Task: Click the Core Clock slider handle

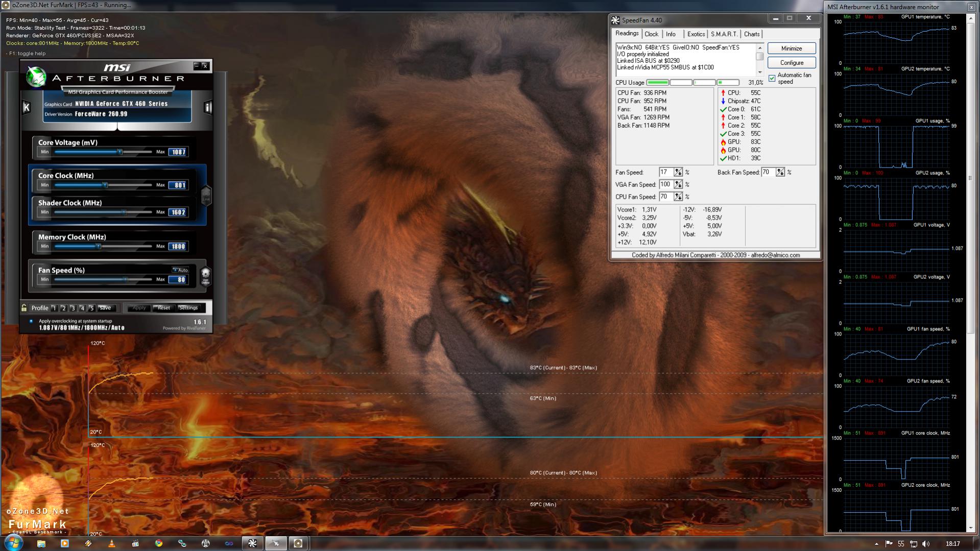Action: point(105,185)
